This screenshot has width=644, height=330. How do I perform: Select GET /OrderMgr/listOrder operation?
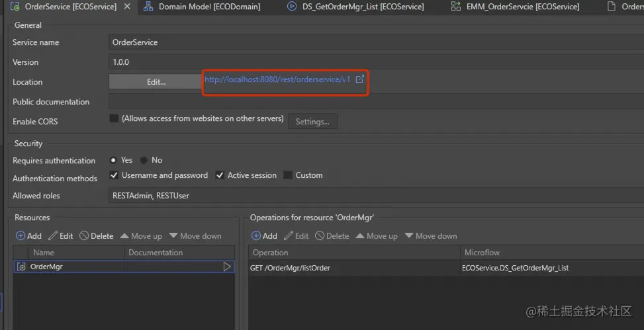click(x=290, y=268)
